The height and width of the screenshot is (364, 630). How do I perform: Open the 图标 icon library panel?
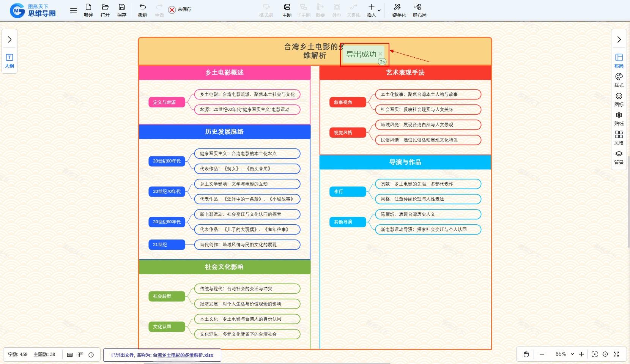click(619, 99)
